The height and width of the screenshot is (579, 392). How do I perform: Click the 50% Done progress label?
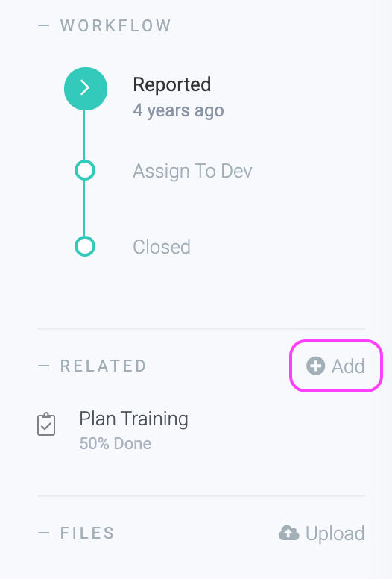[116, 443]
